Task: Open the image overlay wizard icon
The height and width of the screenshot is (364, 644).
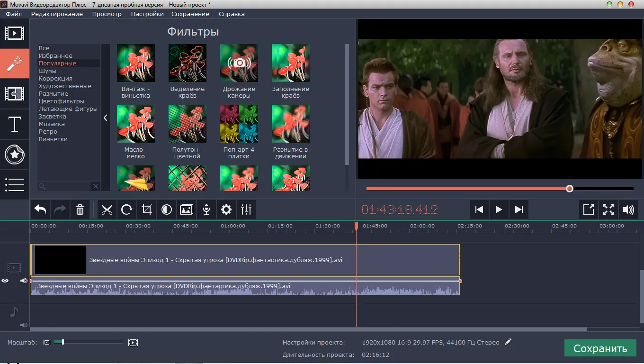Action: [x=187, y=209]
